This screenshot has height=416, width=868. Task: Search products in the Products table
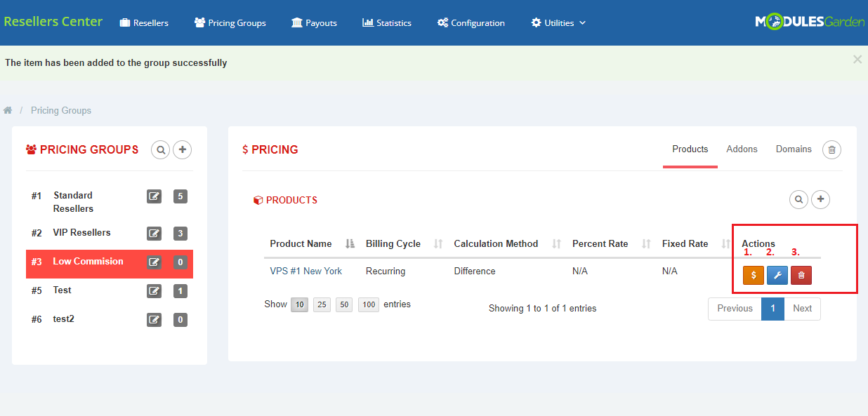799,200
